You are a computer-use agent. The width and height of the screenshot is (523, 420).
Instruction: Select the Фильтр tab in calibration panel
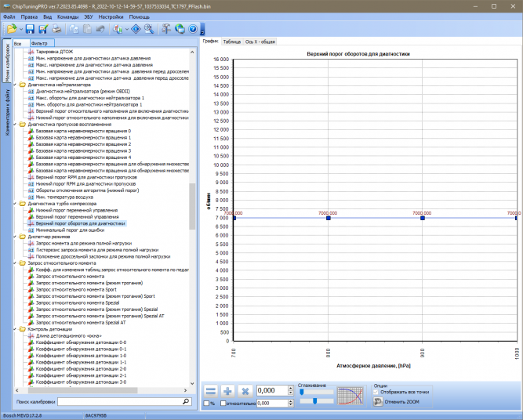click(42, 43)
